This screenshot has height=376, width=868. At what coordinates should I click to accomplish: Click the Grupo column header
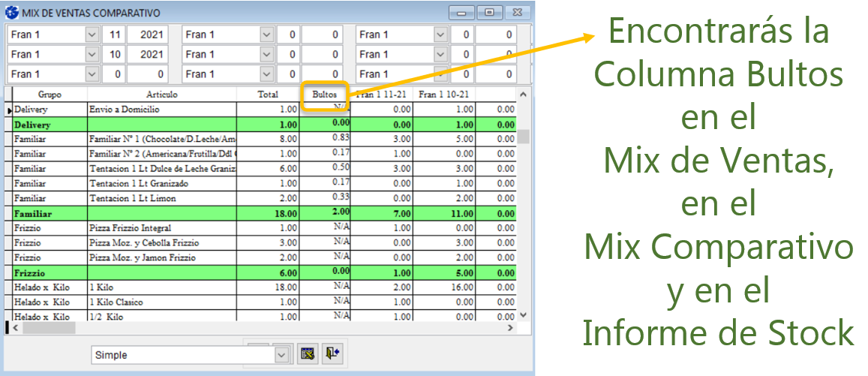click(x=49, y=95)
